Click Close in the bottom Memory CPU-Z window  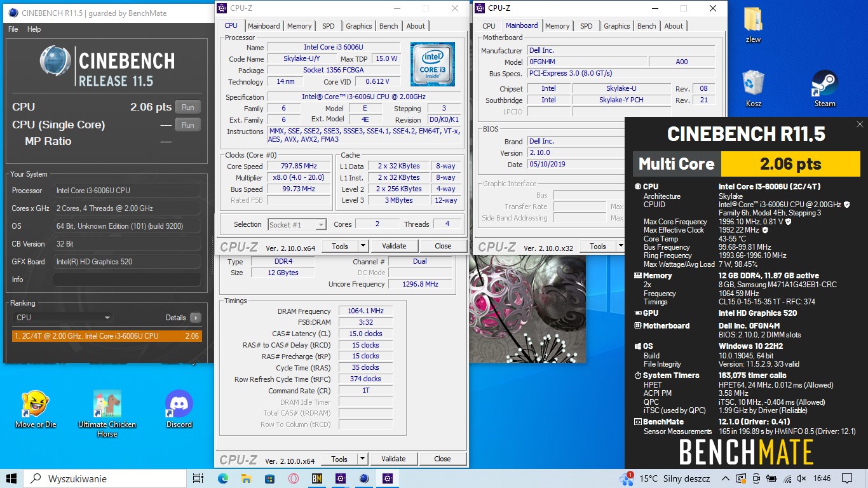click(443, 459)
